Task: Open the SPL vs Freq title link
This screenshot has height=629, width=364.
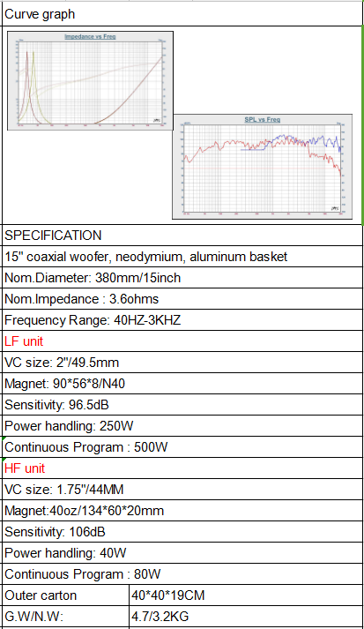Action: 262,120
